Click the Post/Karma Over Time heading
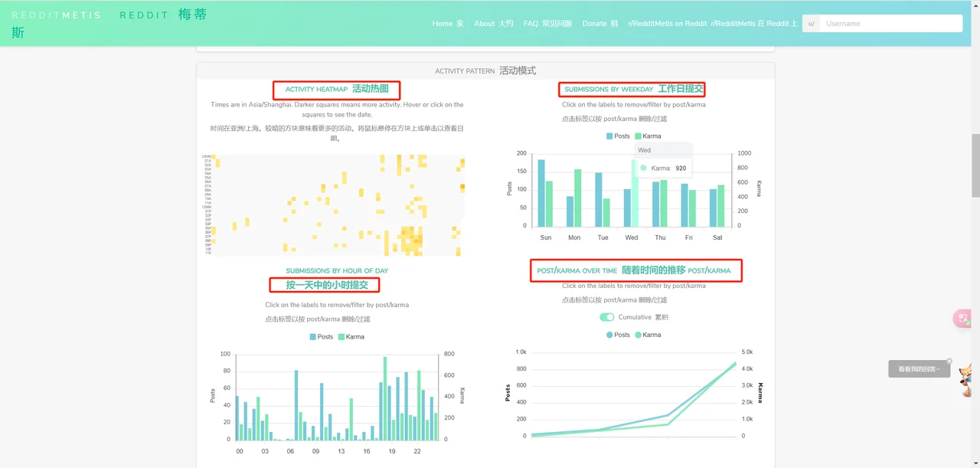Screen dimensions: 980x468 634,270
